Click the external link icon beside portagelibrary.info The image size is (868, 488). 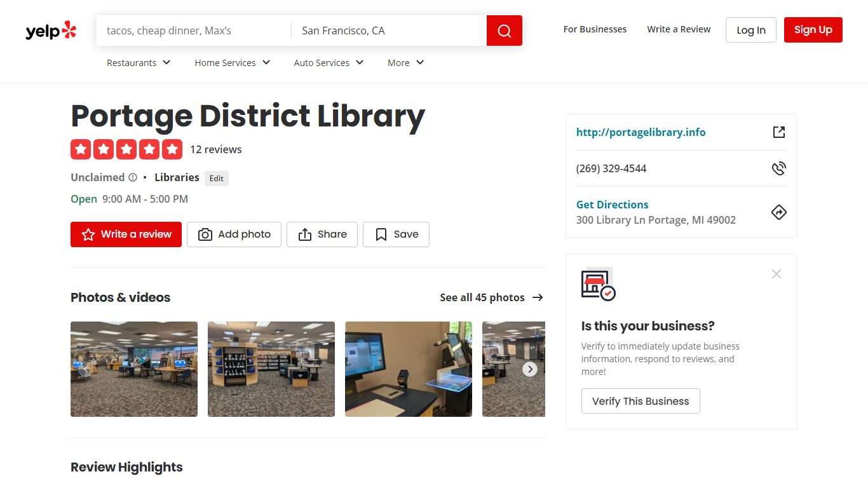[x=779, y=132]
